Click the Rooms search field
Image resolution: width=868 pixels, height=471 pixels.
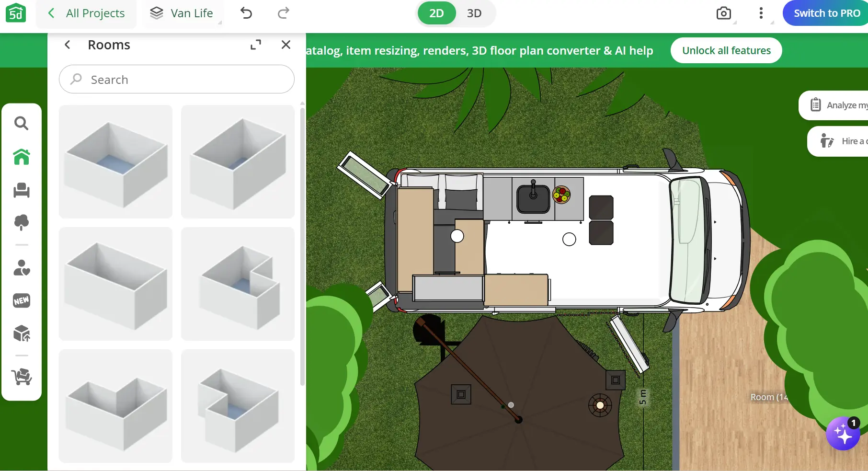point(177,80)
